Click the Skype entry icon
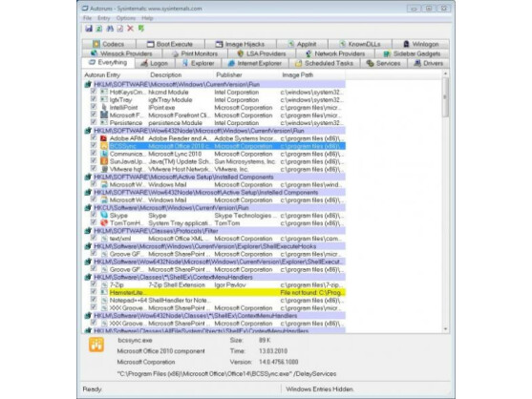 (104, 216)
